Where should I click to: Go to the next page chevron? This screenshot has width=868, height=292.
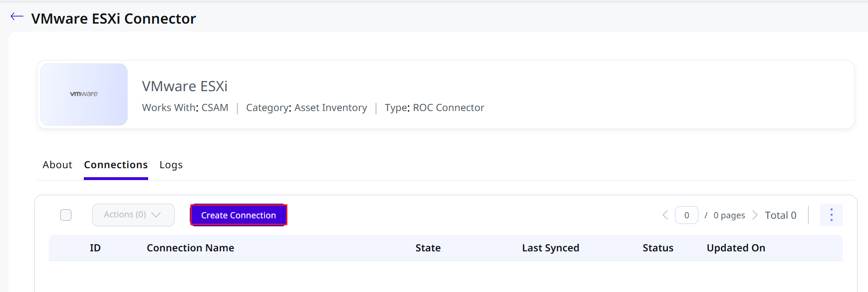click(755, 215)
